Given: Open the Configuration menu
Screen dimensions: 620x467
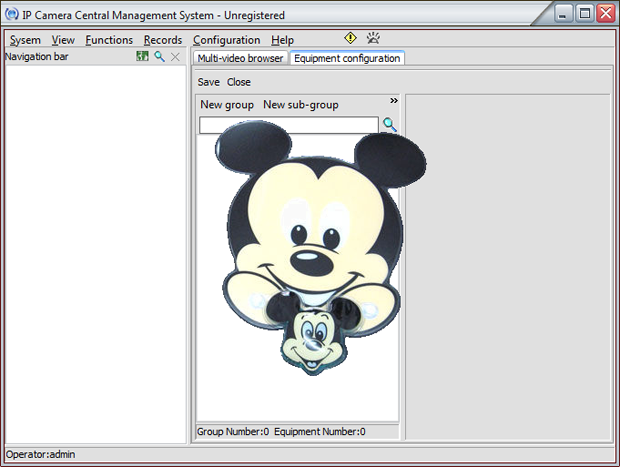Looking at the screenshot, I should coord(227,40).
